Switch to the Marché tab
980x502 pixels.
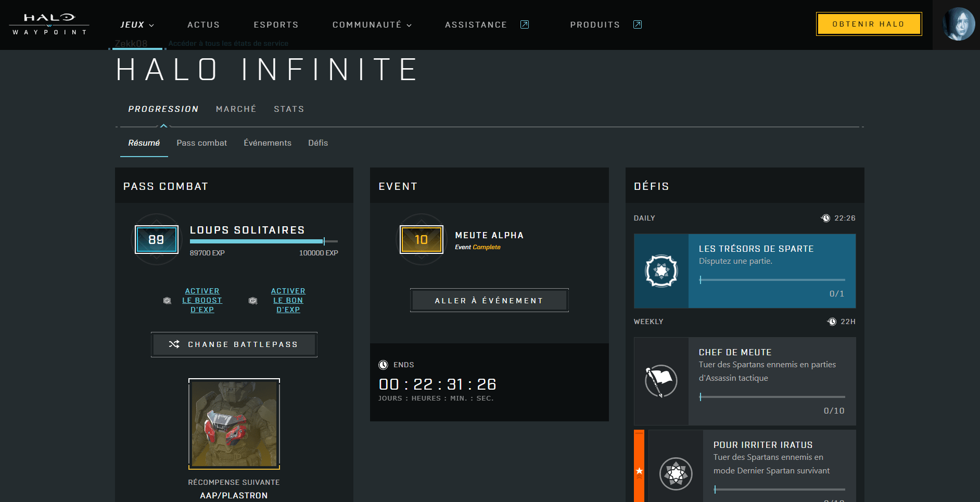pyautogui.click(x=236, y=109)
